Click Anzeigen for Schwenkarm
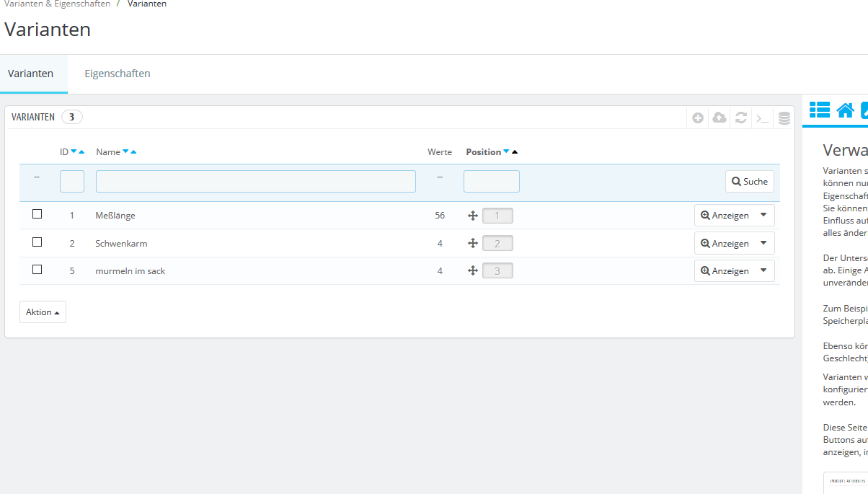The image size is (868, 494). click(725, 243)
